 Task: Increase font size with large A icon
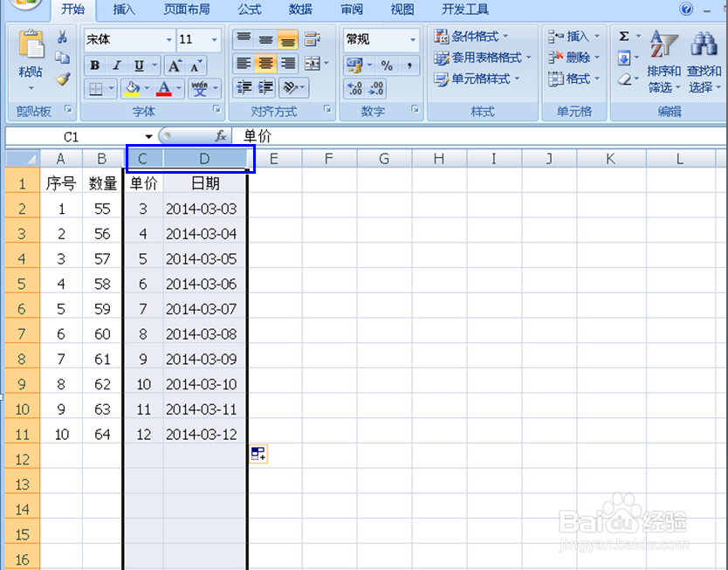(175, 66)
